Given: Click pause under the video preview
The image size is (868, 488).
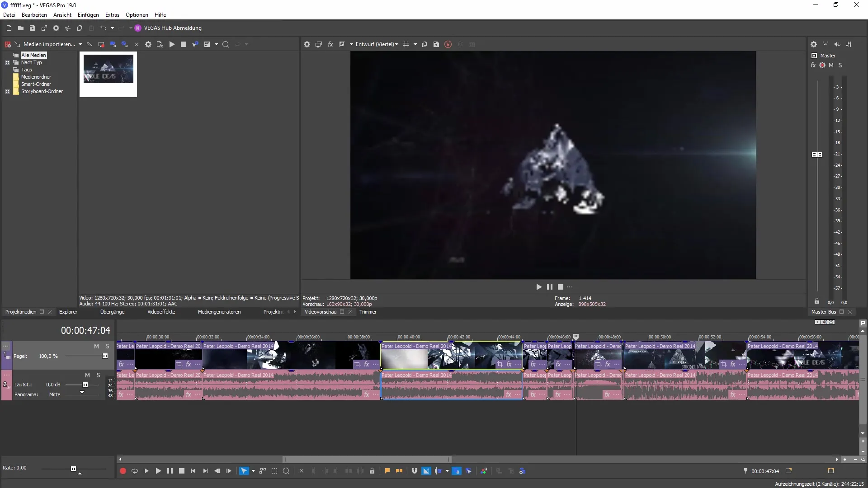Looking at the screenshot, I should [550, 287].
